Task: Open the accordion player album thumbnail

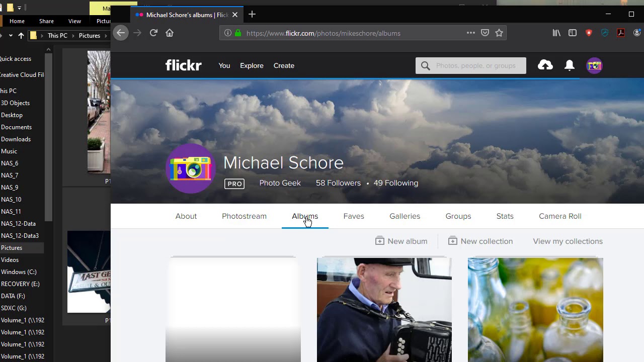Action: point(384,310)
